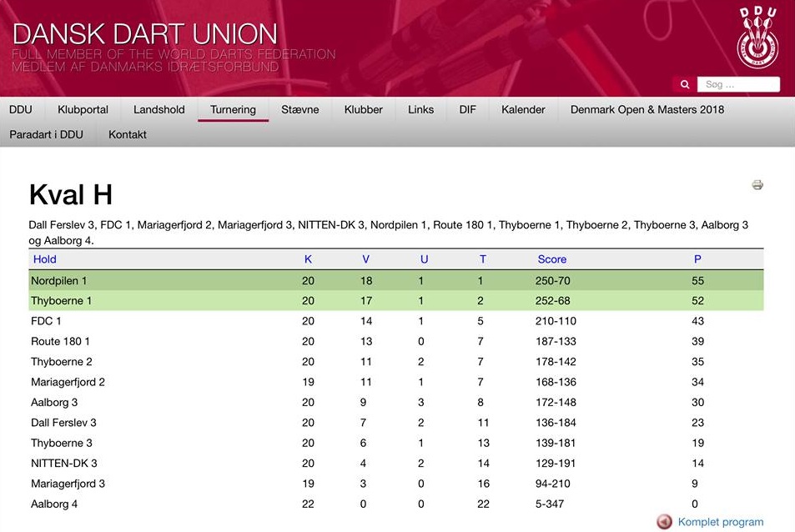Click the printer icon beside Kval H

tap(757, 185)
